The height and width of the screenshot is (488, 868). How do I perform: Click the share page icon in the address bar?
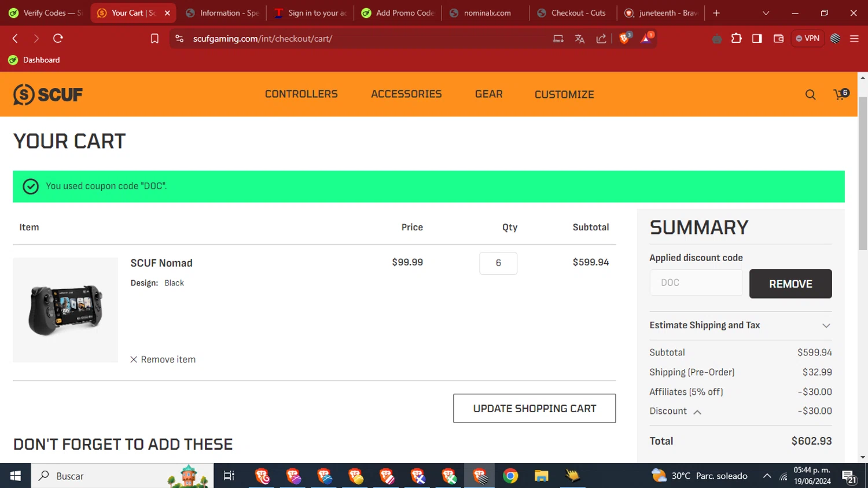pyautogui.click(x=601, y=39)
